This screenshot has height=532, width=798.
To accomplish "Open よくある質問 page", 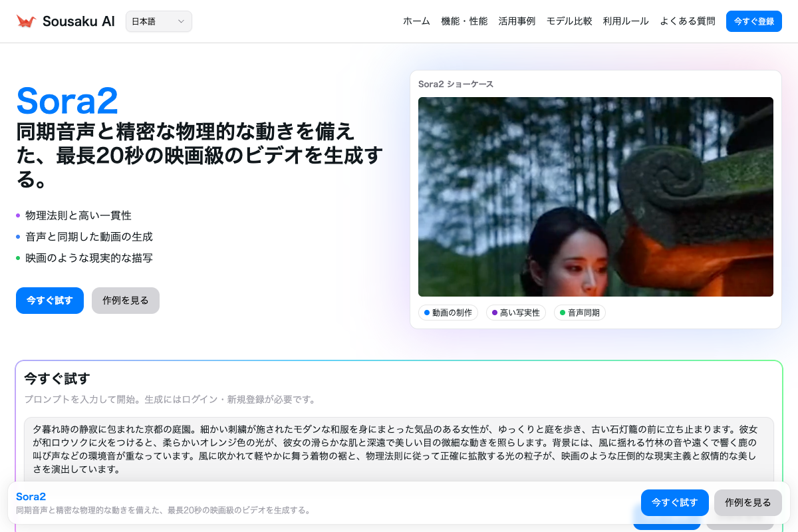I will pos(688,21).
